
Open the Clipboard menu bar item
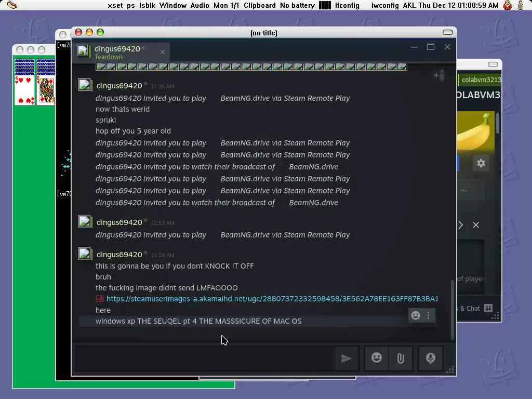pos(260,5)
